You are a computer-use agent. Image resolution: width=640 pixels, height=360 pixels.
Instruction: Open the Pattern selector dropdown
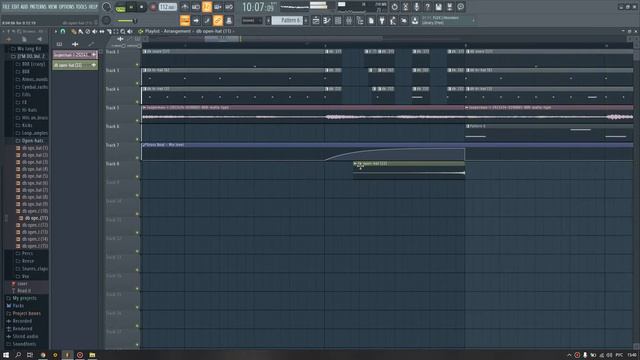[287, 20]
